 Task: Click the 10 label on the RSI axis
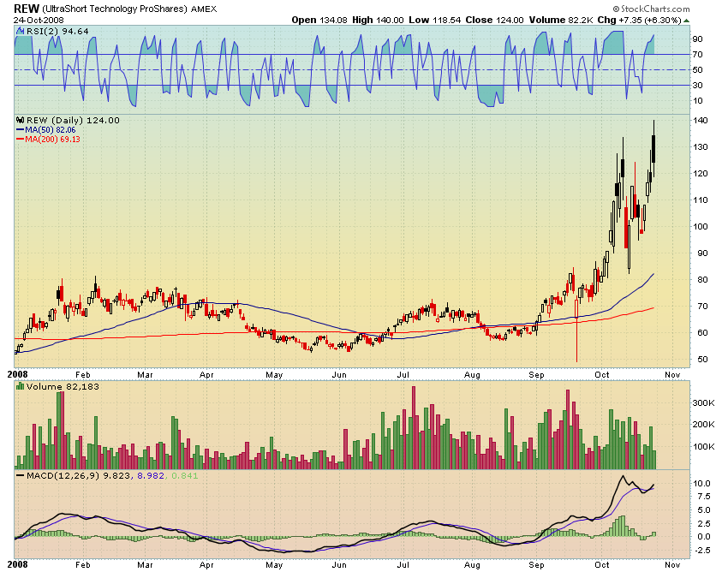tap(697, 101)
